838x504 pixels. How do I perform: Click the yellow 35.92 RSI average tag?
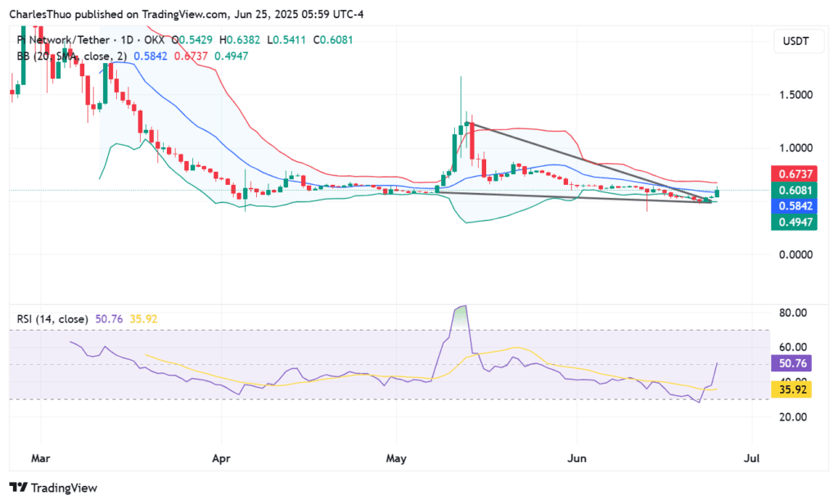(x=793, y=390)
